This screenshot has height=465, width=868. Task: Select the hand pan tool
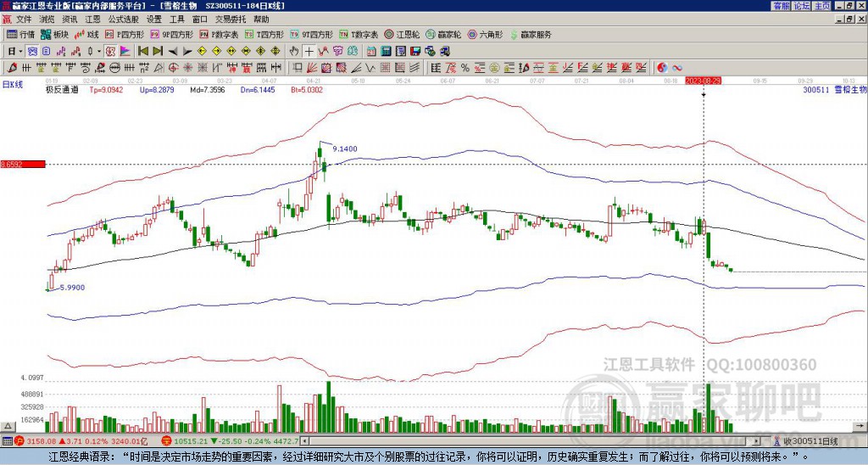tap(294, 52)
